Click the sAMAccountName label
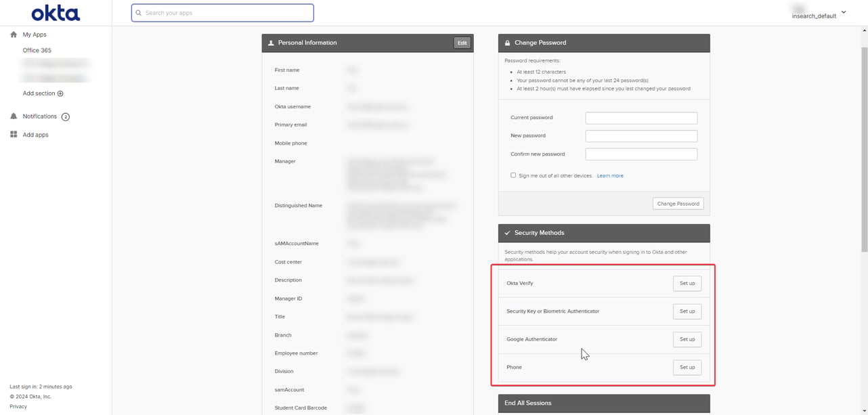 pos(297,244)
